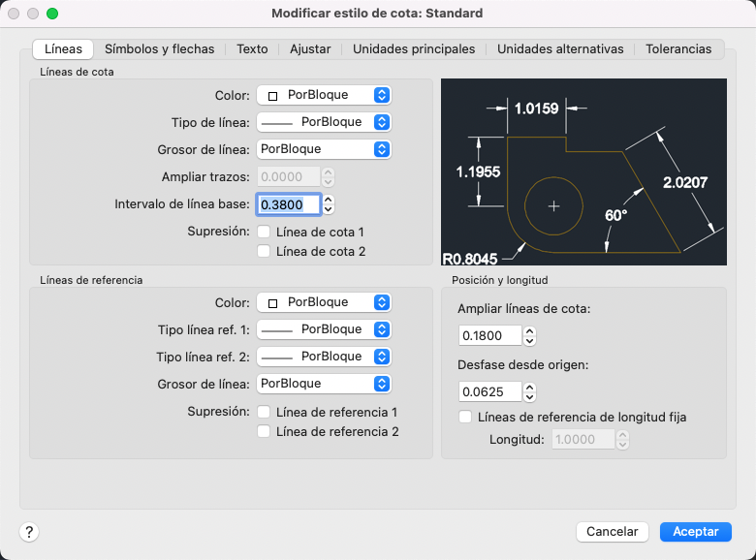Go to the Tolerancias tab
756x560 pixels.
click(678, 48)
